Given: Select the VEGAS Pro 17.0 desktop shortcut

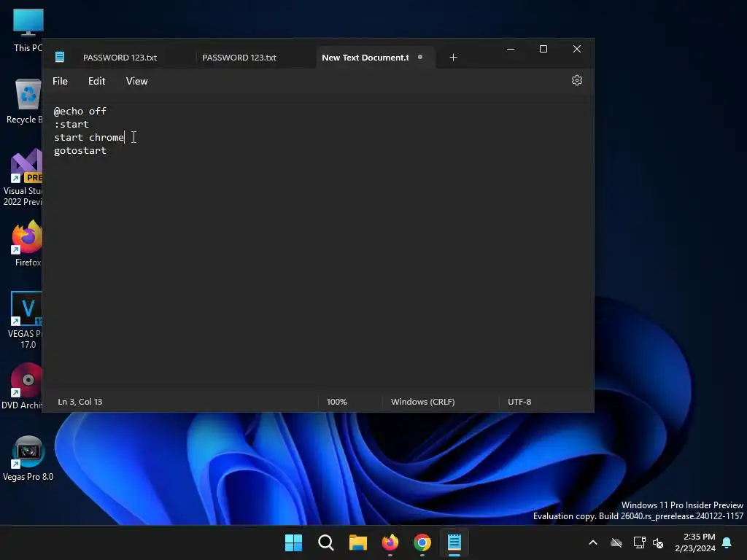Looking at the screenshot, I should (26, 320).
